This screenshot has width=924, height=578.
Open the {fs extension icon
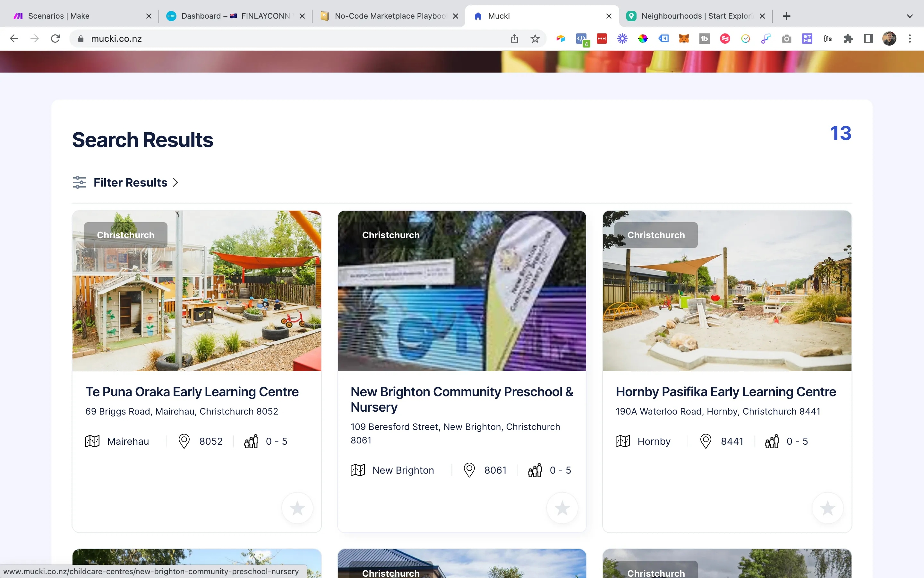[827, 39]
